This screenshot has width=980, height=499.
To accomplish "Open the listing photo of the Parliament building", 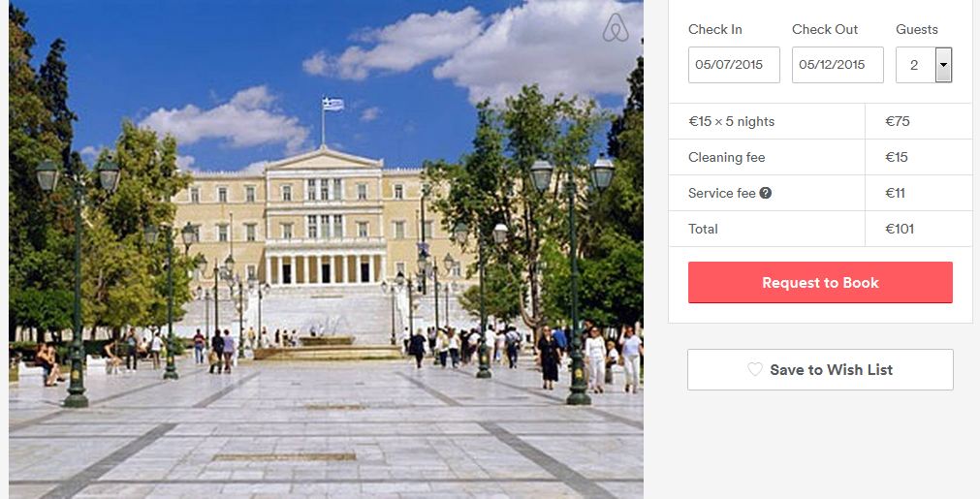I will [326, 250].
